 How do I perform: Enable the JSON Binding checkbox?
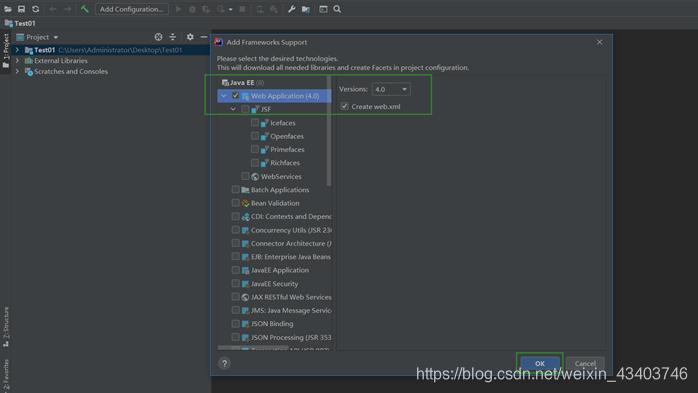tap(235, 324)
